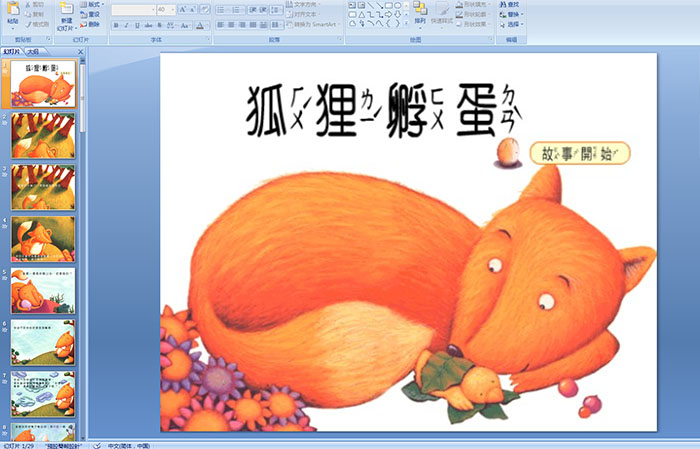700x449 pixels.
Task: Open the Character Spacing (AV) dropdown
Action: click(x=172, y=25)
